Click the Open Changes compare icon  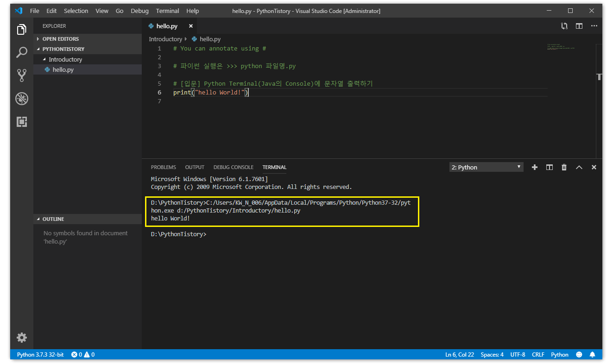click(x=564, y=26)
